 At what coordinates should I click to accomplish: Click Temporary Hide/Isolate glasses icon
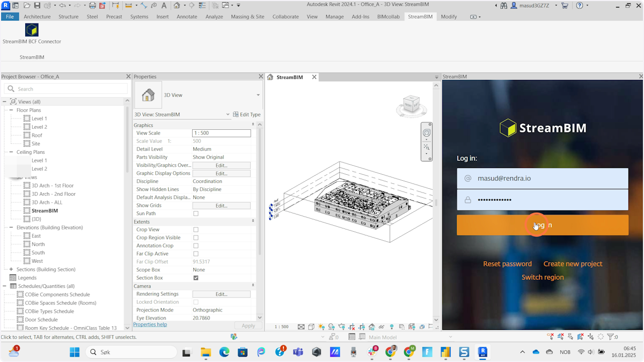tap(381, 327)
